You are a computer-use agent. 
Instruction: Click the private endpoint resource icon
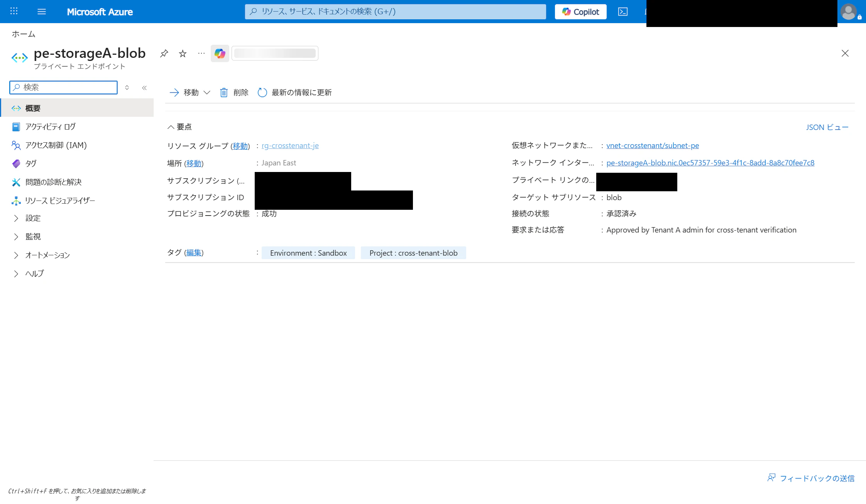[x=20, y=58]
